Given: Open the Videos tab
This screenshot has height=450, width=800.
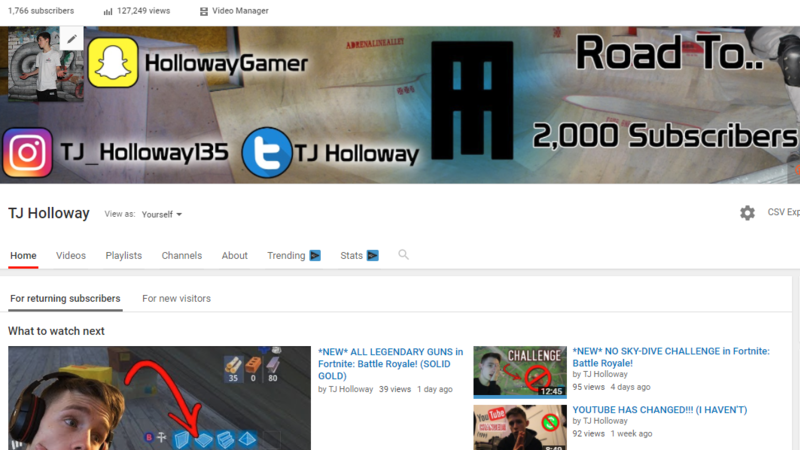Looking at the screenshot, I should coord(71,256).
